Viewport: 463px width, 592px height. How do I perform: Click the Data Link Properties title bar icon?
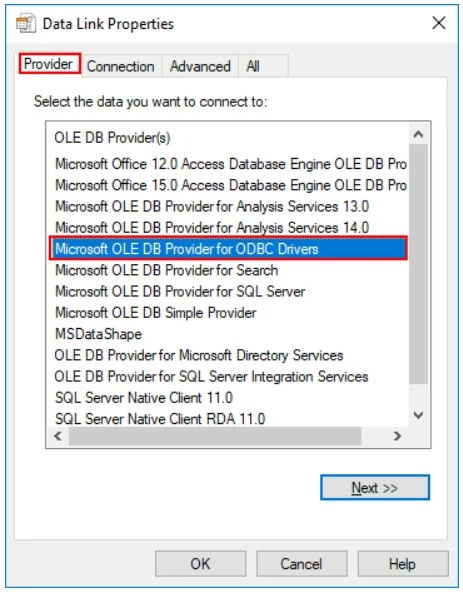pos(25,23)
